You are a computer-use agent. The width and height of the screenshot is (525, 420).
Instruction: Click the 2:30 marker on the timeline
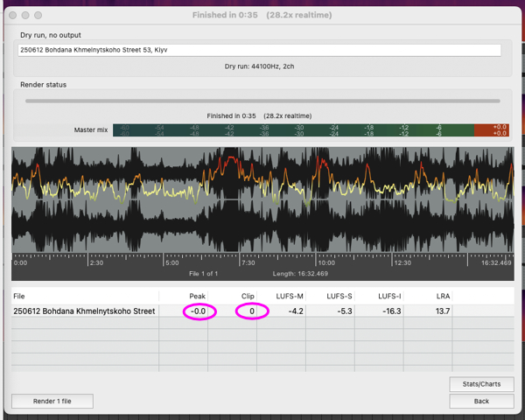(96, 262)
